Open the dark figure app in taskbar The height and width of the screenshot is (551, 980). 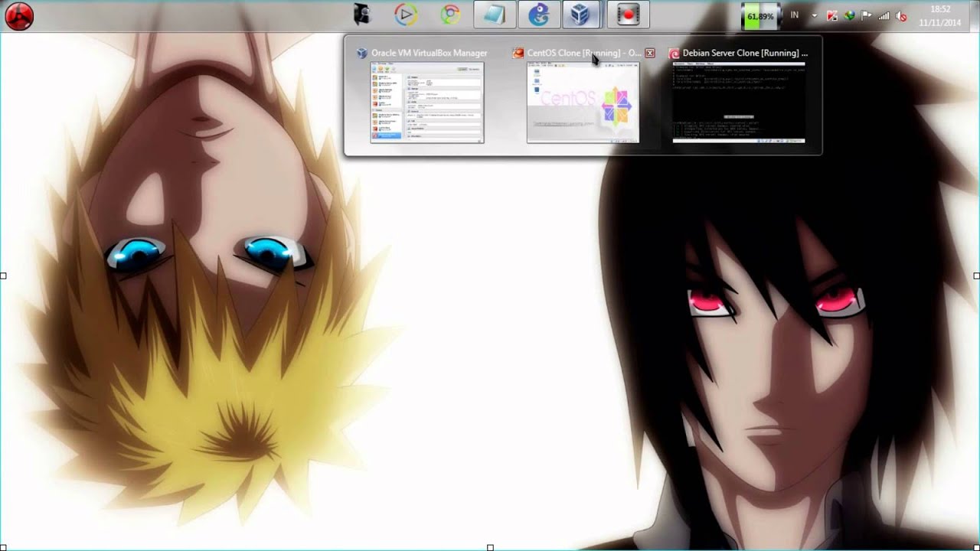point(362,15)
